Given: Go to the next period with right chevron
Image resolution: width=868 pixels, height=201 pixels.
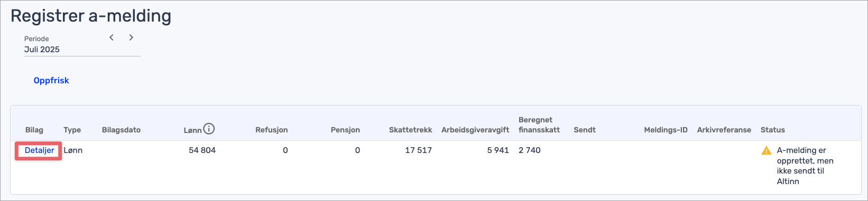Looking at the screenshot, I should 131,37.
